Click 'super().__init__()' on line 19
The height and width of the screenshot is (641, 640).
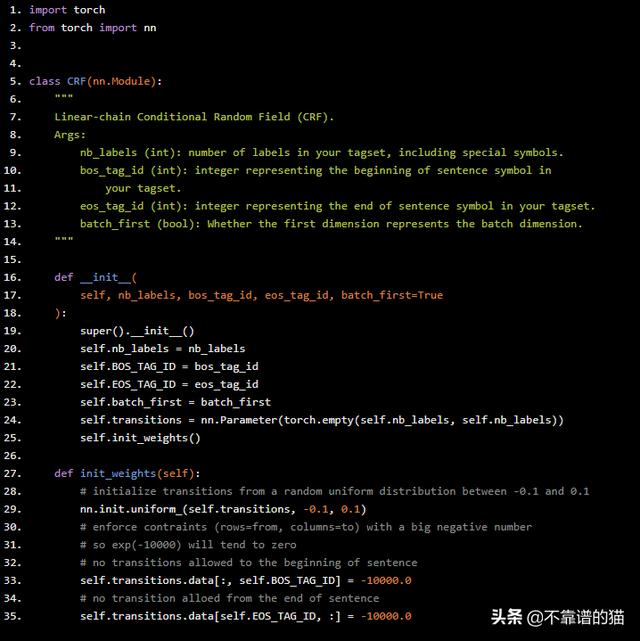[x=137, y=331]
